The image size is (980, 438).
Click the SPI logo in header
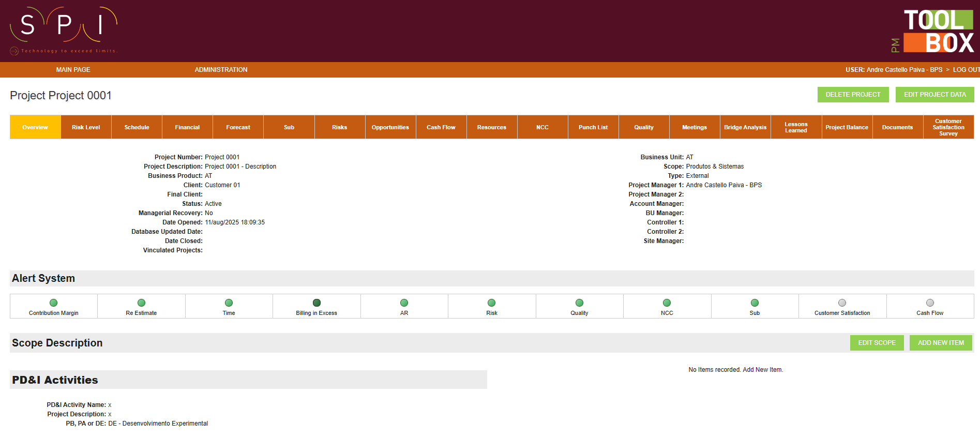coord(64,30)
